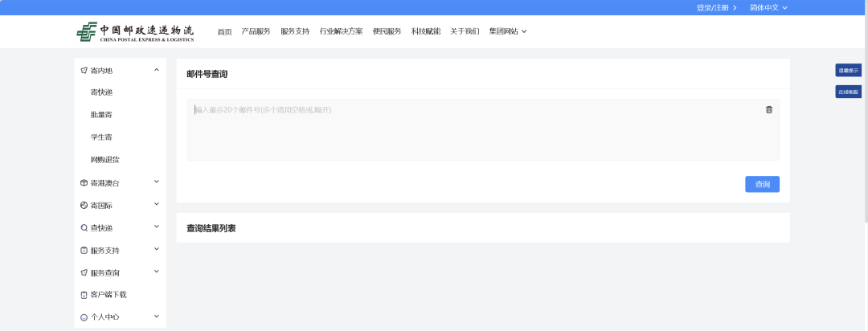Open 科技赋能 in navigation
This screenshot has width=868, height=331.
tap(426, 31)
